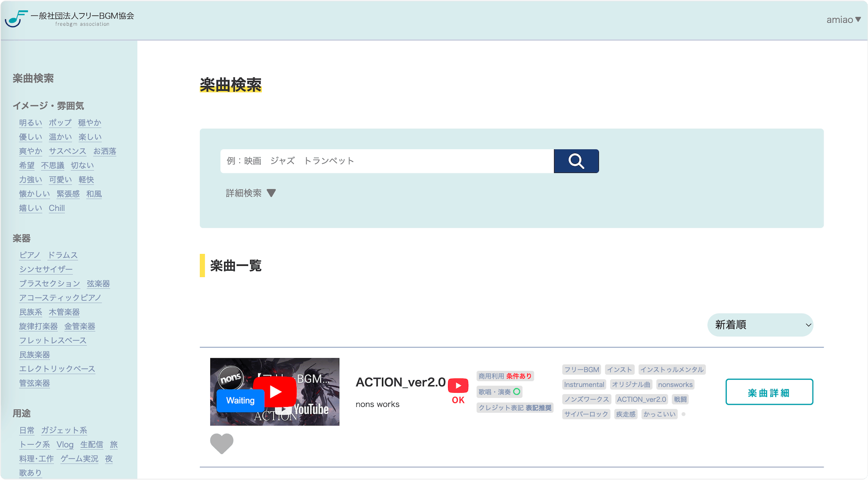Open the 新着順 sort dropdown
The image size is (868, 480).
(760, 325)
